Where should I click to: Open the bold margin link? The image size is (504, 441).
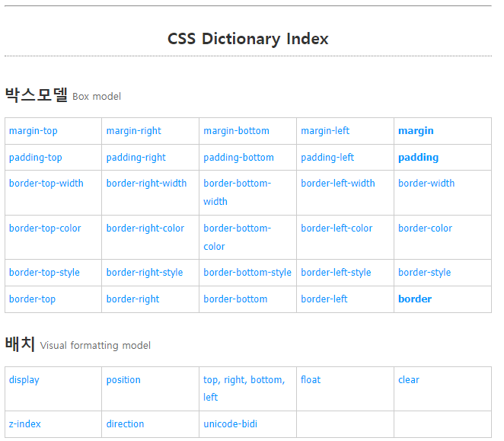pos(416,131)
